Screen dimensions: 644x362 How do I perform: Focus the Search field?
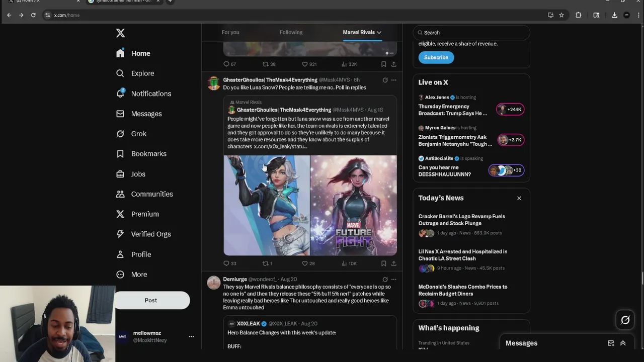471,33
